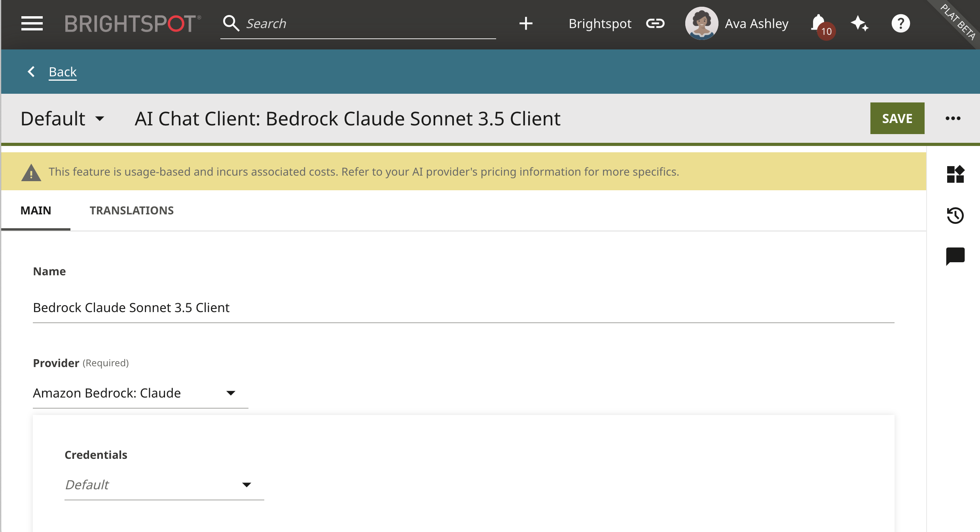Click the plus create-new icon
The width and height of the screenshot is (980, 532).
pyautogui.click(x=526, y=23)
